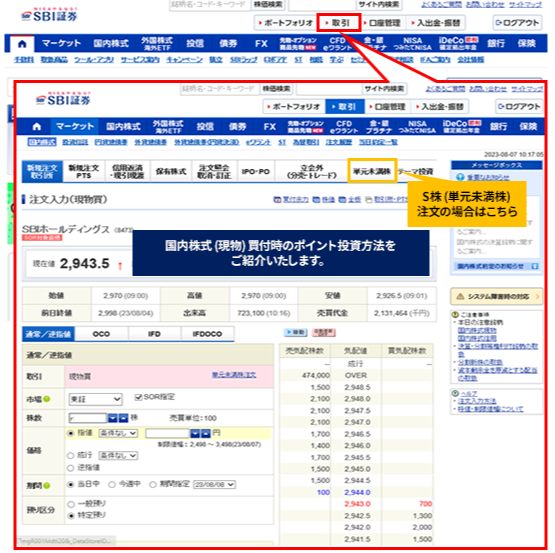Click info icon beside 重要なお知らせ in message box
Screen dimensions: 555x553
click(x=460, y=177)
